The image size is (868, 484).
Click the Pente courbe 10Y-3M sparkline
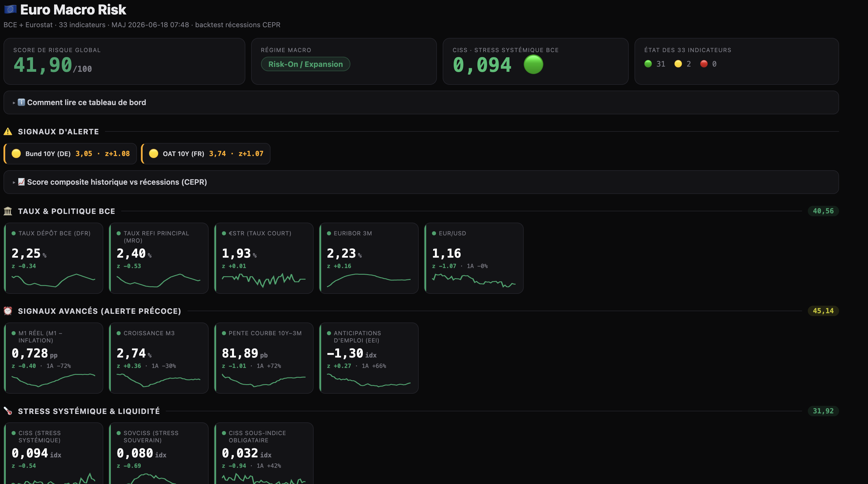coord(264,380)
